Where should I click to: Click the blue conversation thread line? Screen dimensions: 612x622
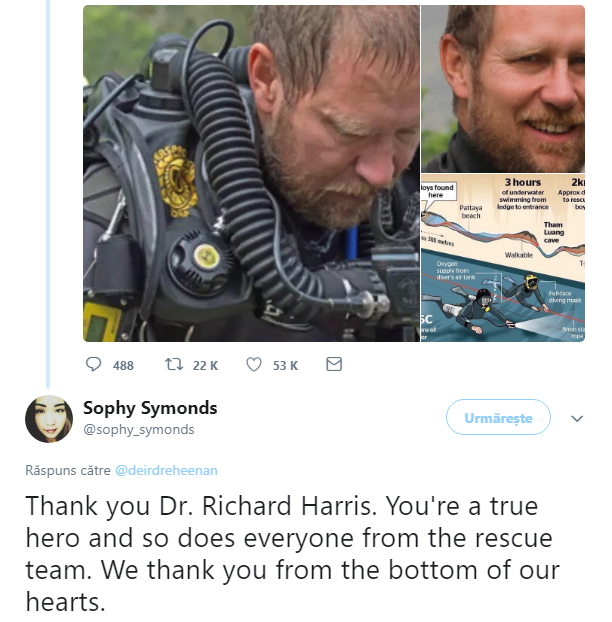(x=48, y=194)
